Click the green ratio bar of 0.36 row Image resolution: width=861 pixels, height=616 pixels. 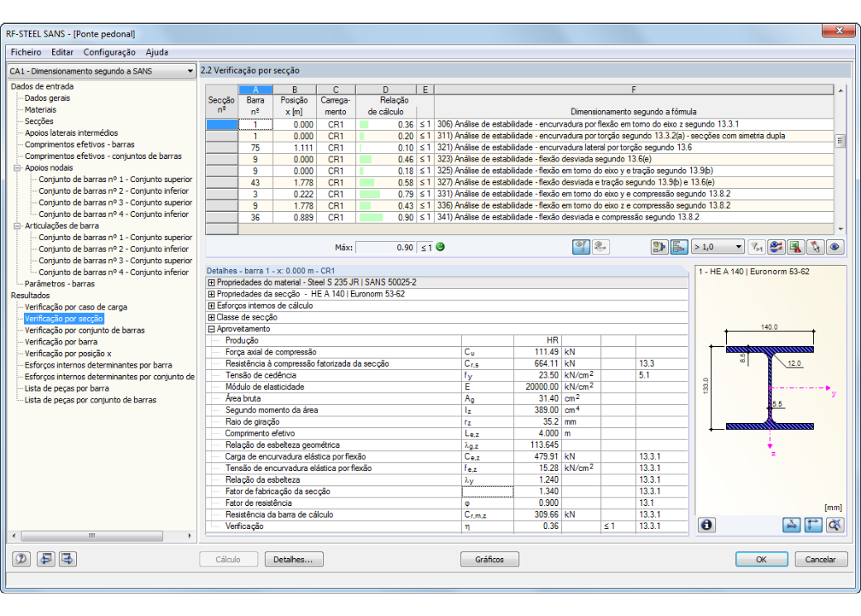tap(364, 125)
